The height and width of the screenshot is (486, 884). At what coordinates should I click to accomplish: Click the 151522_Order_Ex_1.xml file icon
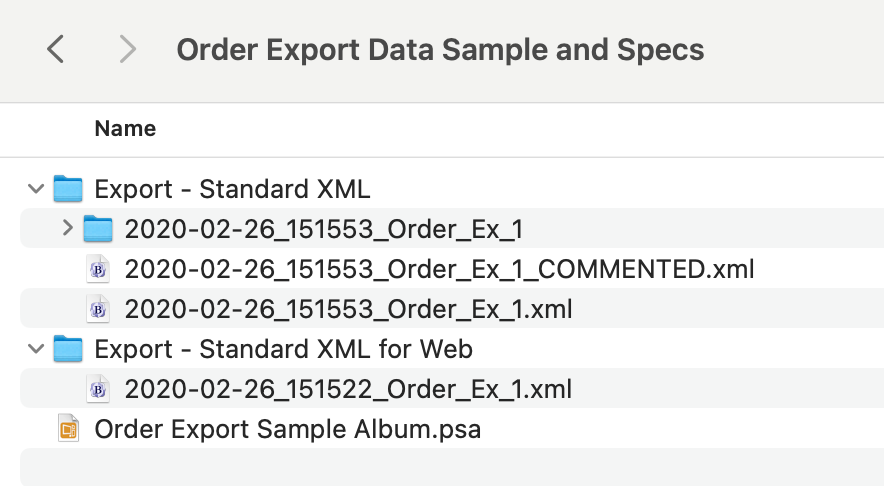[98, 389]
